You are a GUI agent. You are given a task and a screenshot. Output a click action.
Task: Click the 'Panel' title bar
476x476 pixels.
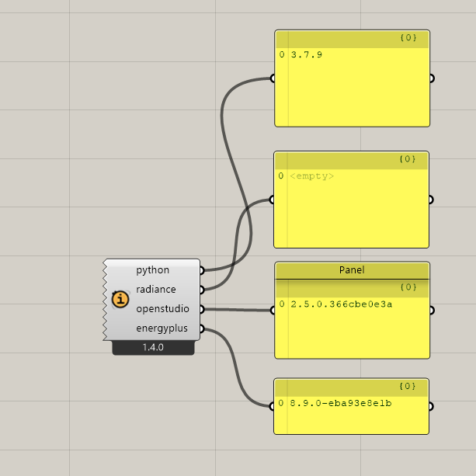tap(352, 270)
